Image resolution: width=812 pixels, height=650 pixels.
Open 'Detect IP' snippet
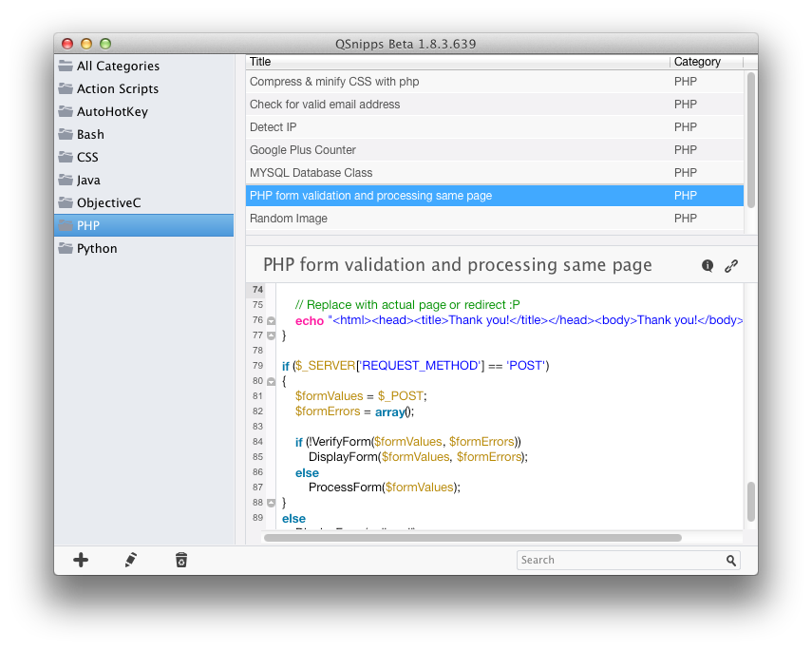pyautogui.click(x=495, y=127)
